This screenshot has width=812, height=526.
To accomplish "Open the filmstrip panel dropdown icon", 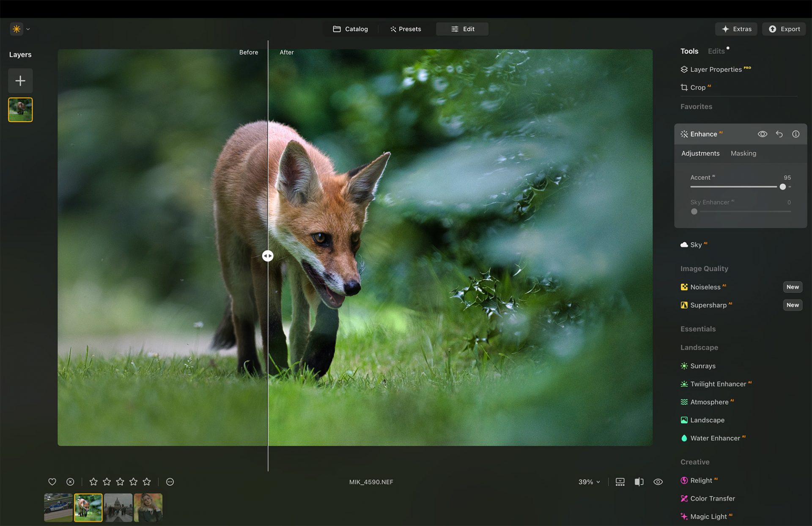I will [x=620, y=482].
